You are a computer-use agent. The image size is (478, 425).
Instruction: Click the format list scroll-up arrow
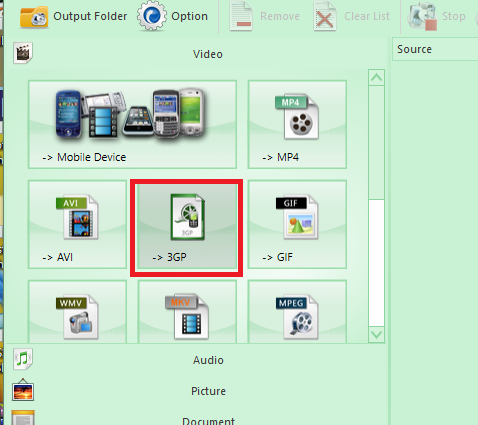coord(376,78)
